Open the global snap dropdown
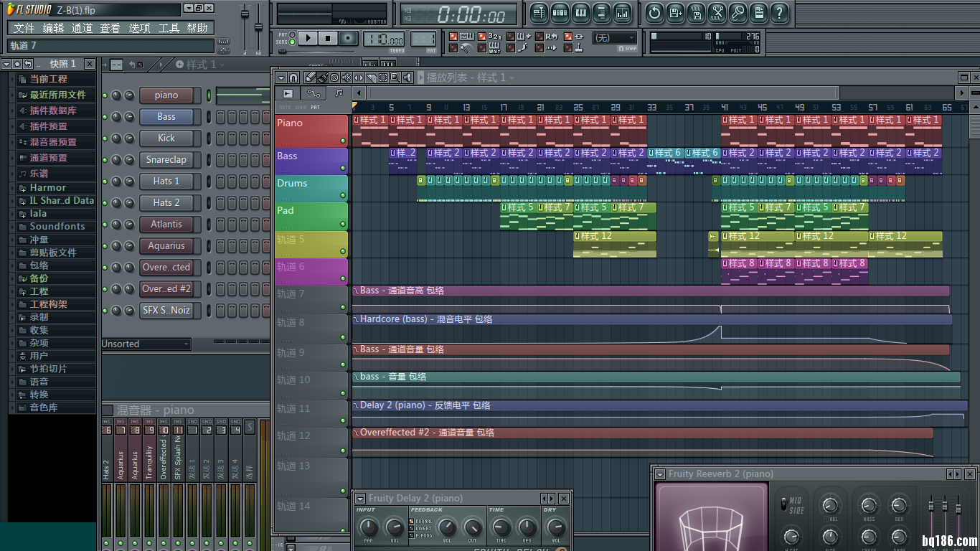The width and height of the screenshot is (980, 551). (616, 38)
